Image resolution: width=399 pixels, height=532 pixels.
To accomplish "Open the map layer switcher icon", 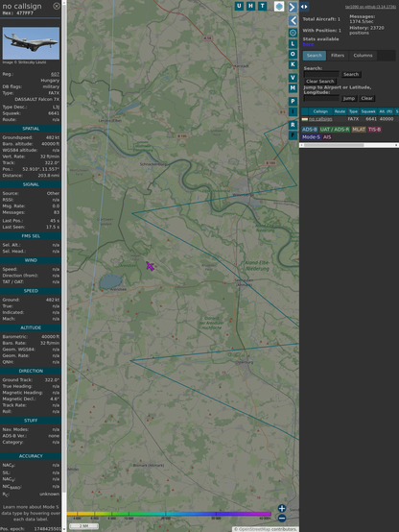I will pyautogui.click(x=279, y=7).
